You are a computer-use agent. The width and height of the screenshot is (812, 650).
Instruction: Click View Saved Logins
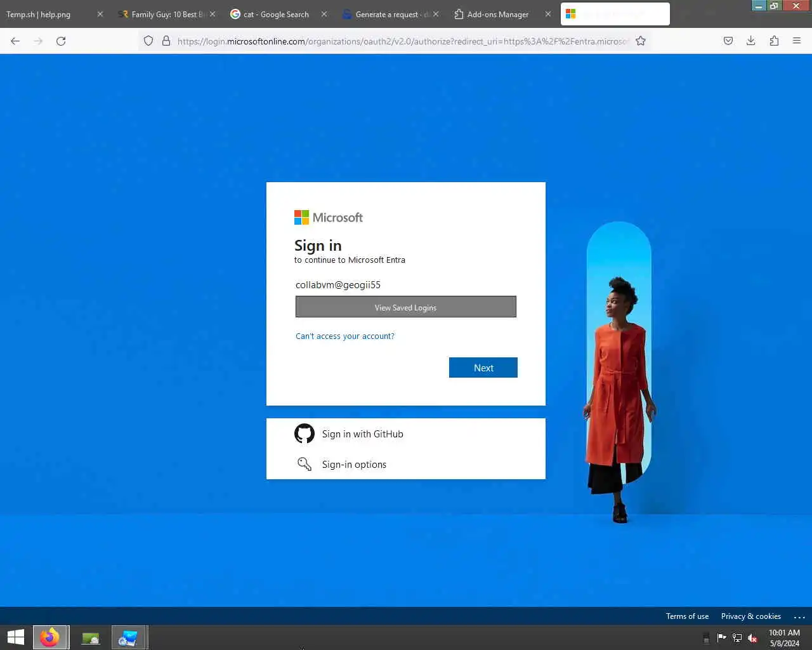click(x=406, y=307)
